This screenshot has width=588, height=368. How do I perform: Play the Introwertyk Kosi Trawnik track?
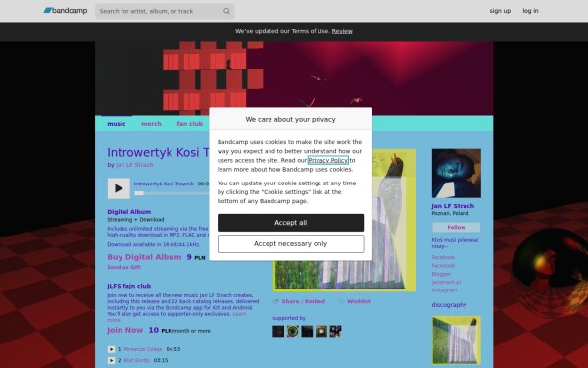click(x=119, y=188)
